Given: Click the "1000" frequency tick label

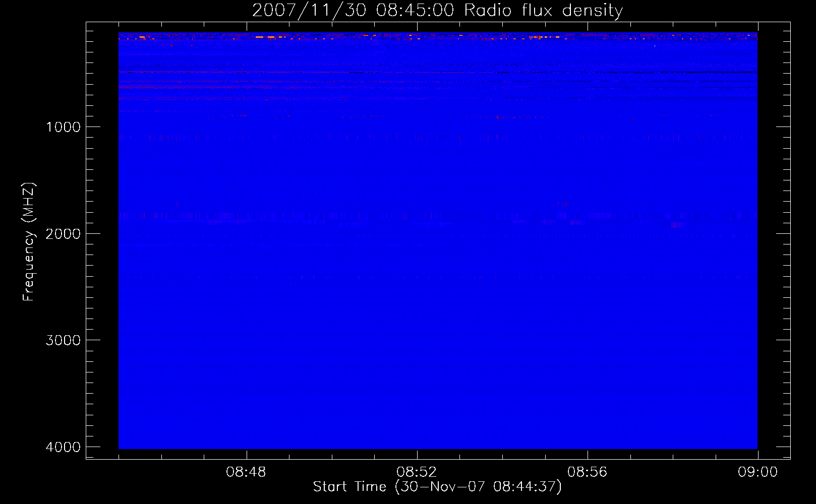Looking at the screenshot, I should click(63, 127).
